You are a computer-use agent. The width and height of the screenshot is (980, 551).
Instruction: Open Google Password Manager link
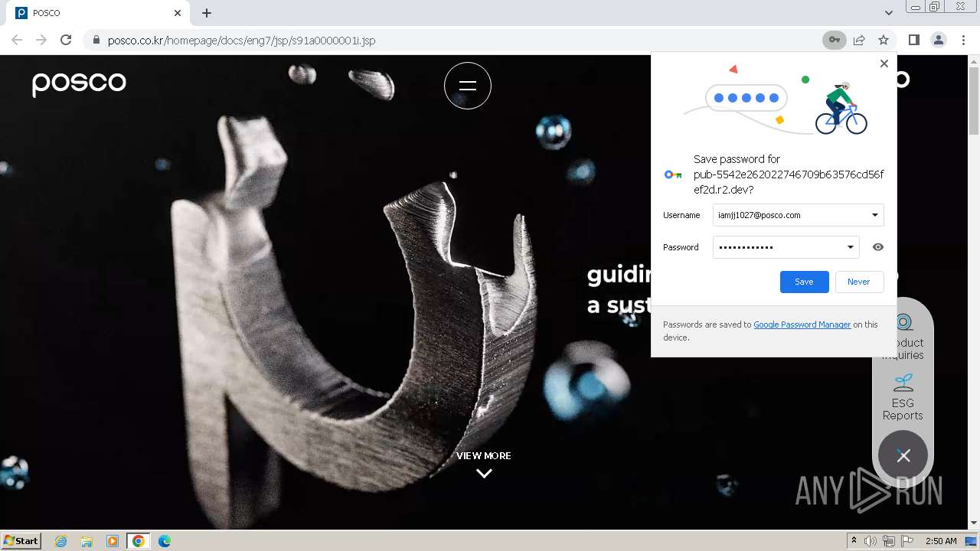802,324
